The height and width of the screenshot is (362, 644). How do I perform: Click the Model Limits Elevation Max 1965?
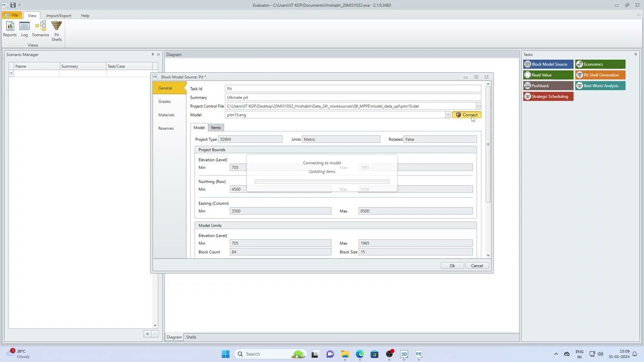[415, 243]
